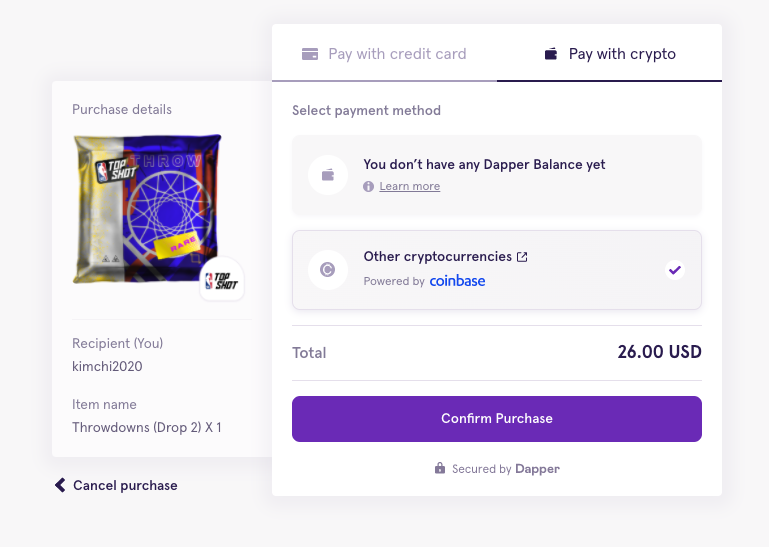
Task: Click the Cancel purchase link
Action: tap(125, 485)
